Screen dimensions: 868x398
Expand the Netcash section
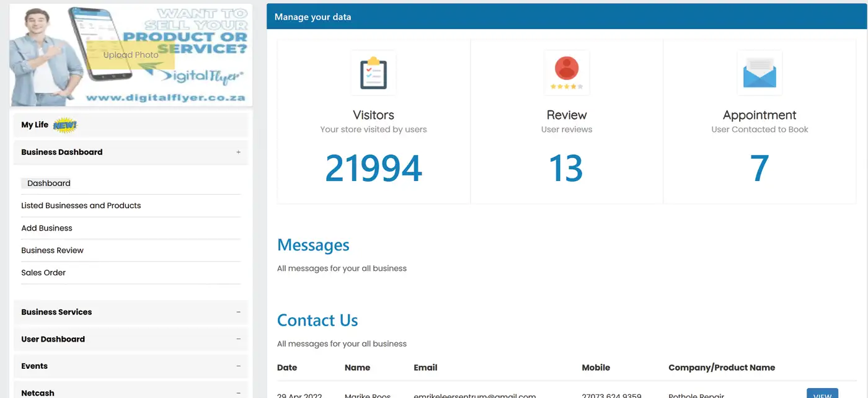[x=238, y=393]
